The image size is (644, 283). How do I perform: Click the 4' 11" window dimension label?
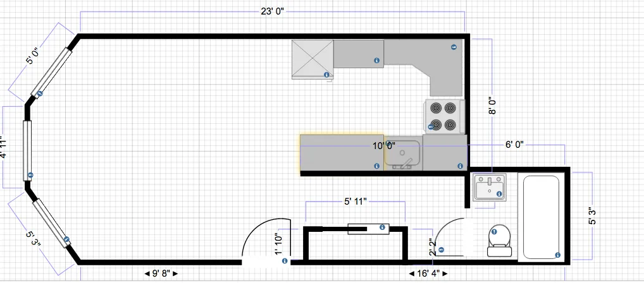4,147
